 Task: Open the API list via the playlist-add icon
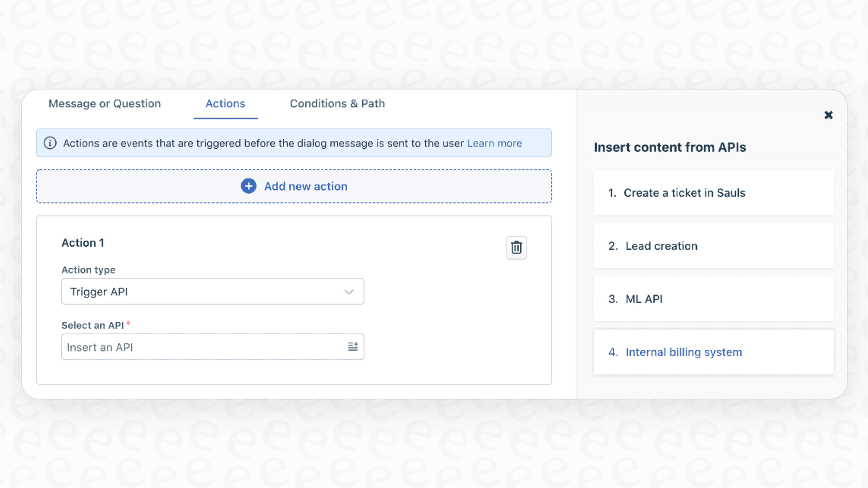(353, 347)
